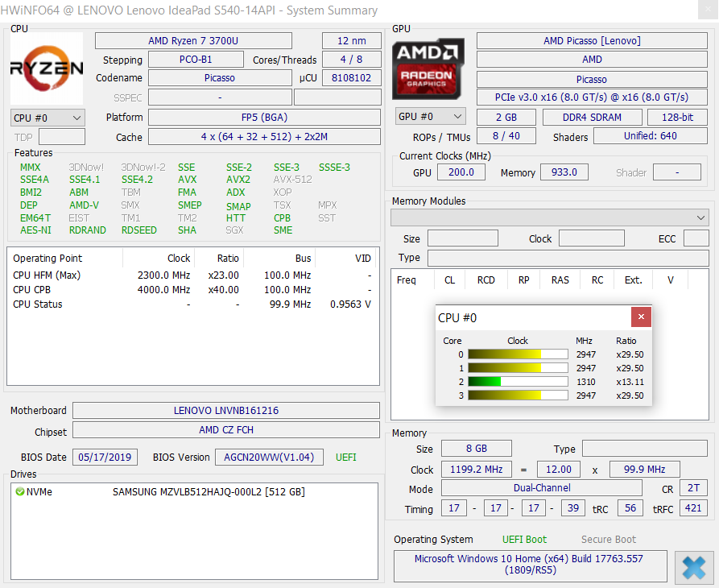
Task: Open the GPU #0 selector dropdown
Action: 430,117
